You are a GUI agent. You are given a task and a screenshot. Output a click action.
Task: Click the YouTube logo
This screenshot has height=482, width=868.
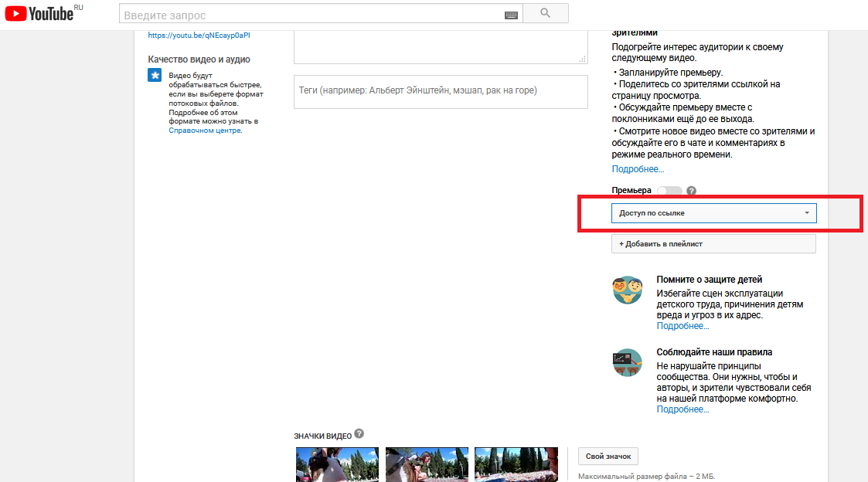tap(39, 13)
